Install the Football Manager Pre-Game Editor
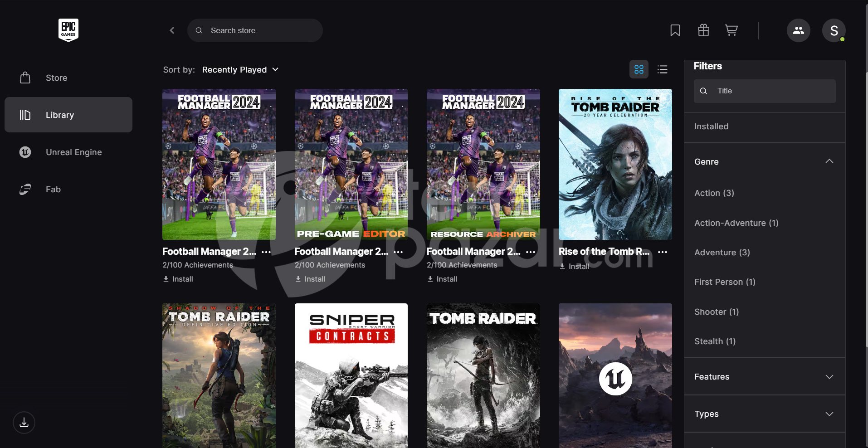This screenshot has height=448, width=868. point(310,279)
